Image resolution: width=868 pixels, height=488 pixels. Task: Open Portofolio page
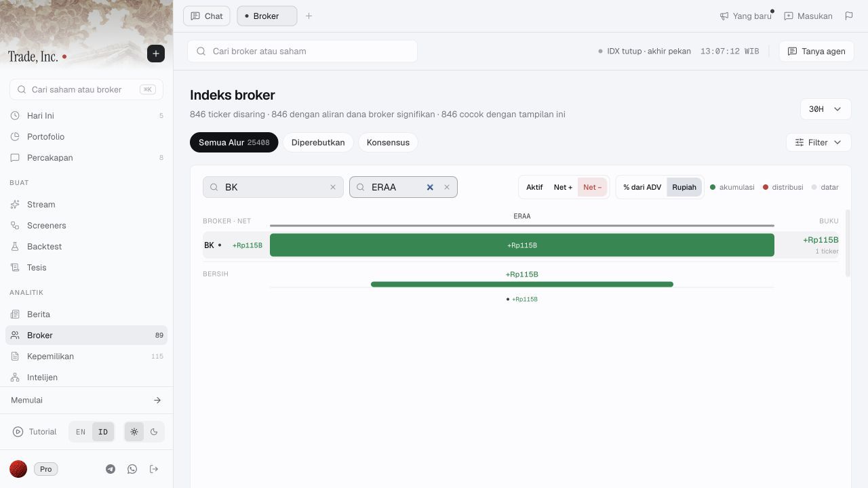click(x=86, y=136)
